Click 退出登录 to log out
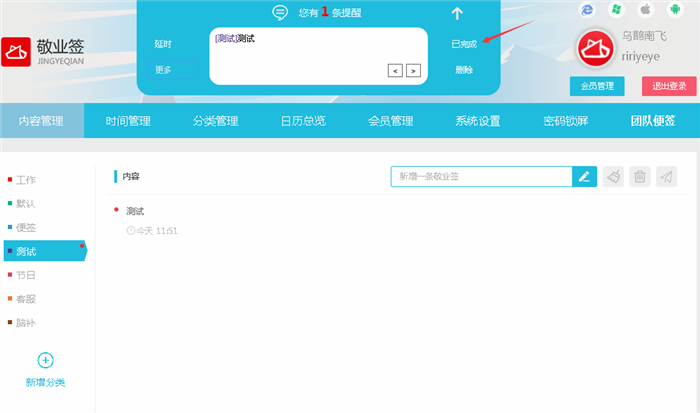The width and height of the screenshot is (700, 413). (668, 86)
